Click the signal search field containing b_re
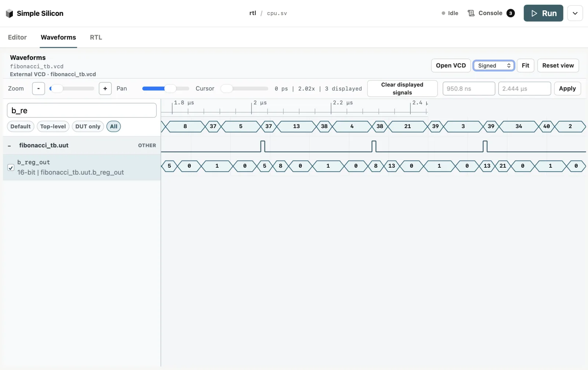The image size is (588, 370). coord(82,110)
